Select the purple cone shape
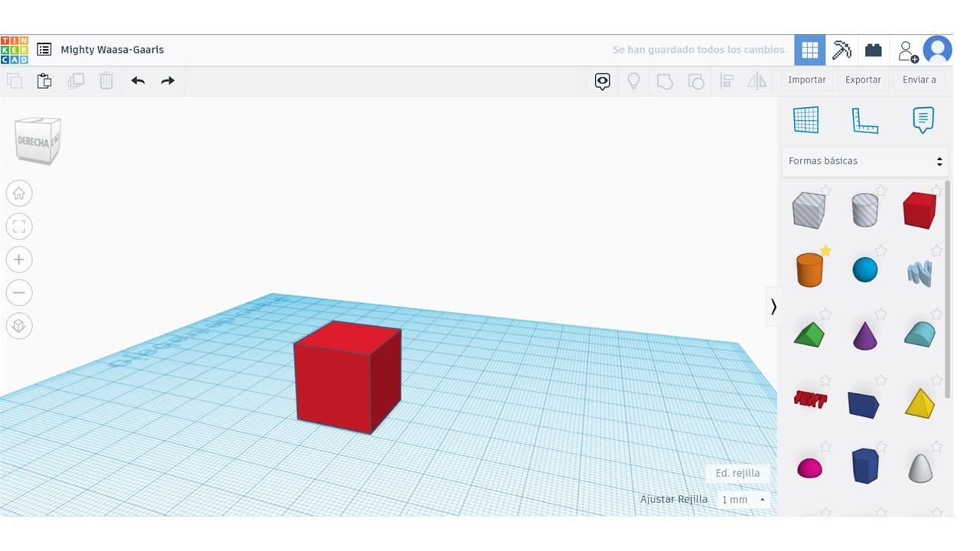This screenshot has width=980, height=551. (865, 336)
